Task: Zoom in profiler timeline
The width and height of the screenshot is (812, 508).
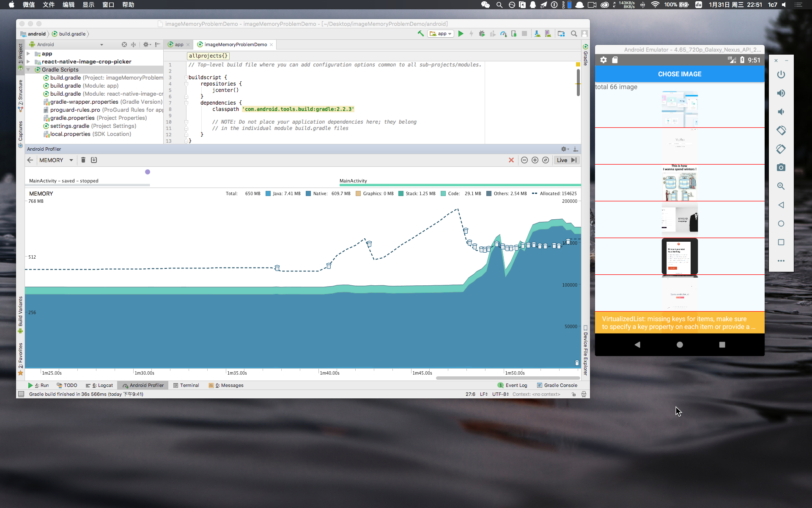Action: coord(535,160)
